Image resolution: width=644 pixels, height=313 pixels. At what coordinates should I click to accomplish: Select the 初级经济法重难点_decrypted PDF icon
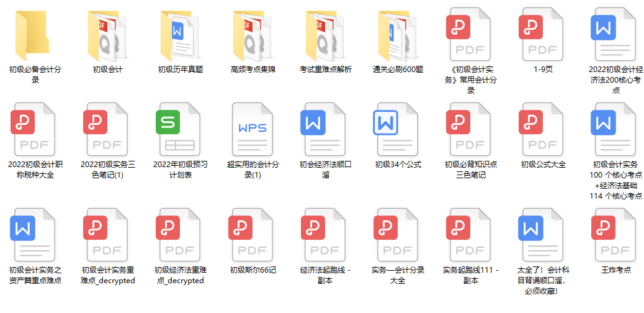coord(178,235)
